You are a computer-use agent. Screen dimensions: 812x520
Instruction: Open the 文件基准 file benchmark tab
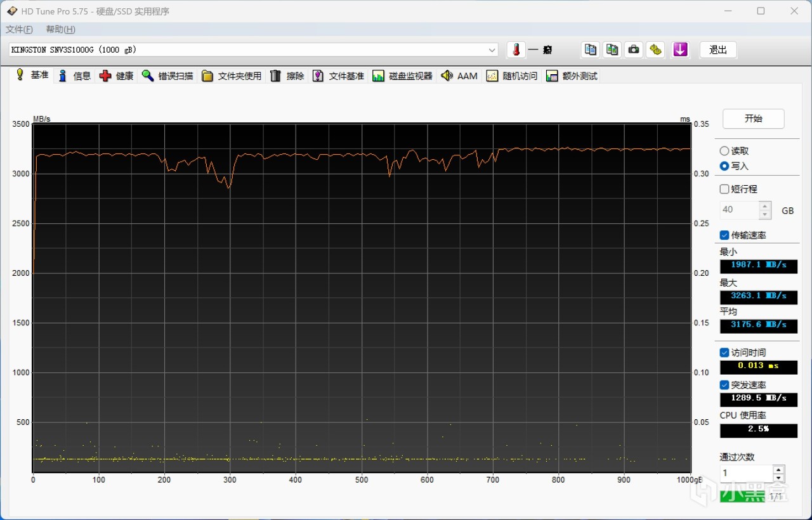point(339,76)
